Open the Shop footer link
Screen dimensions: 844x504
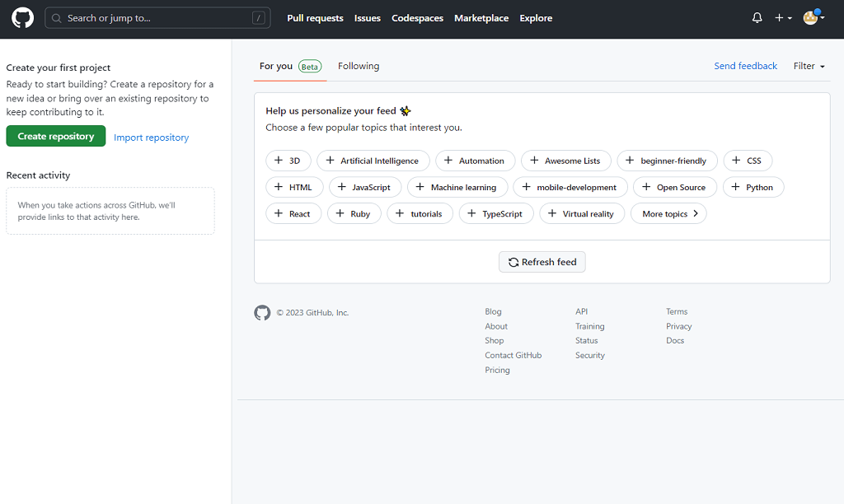(x=495, y=340)
